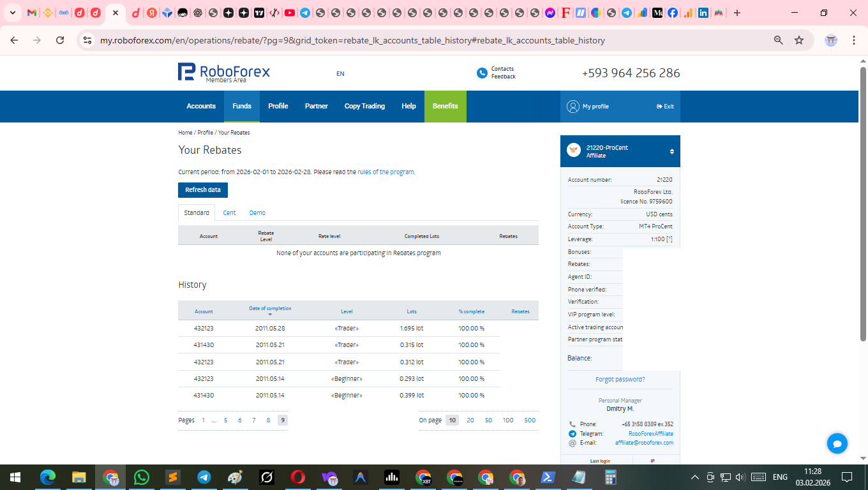The height and width of the screenshot is (490, 868).
Task: Switch to the Cent tab
Action: [229, 212]
